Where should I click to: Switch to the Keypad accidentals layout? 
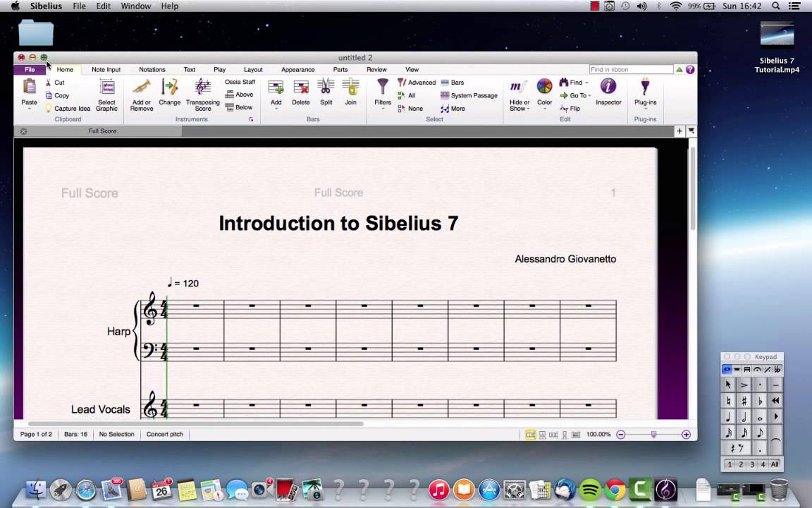click(777, 370)
